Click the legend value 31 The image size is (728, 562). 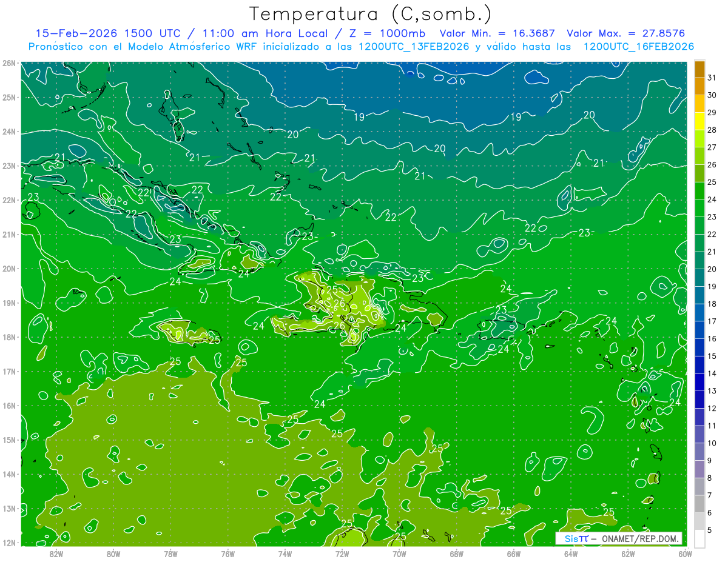712,78
